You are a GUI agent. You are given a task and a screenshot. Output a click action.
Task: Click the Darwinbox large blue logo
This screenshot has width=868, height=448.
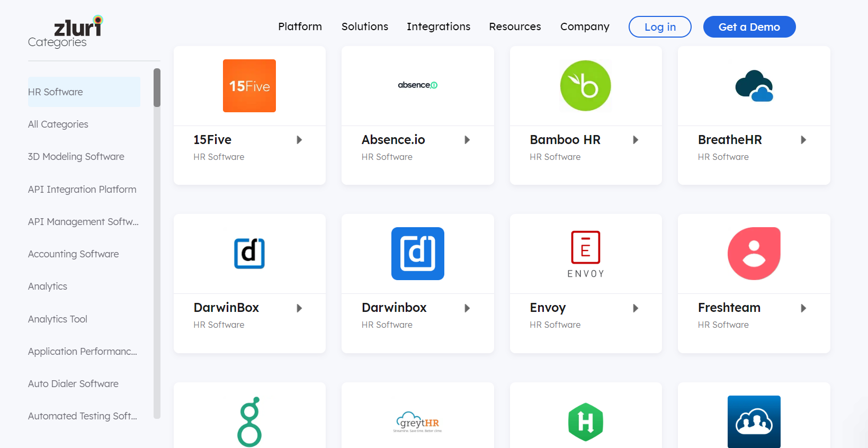coord(418,254)
